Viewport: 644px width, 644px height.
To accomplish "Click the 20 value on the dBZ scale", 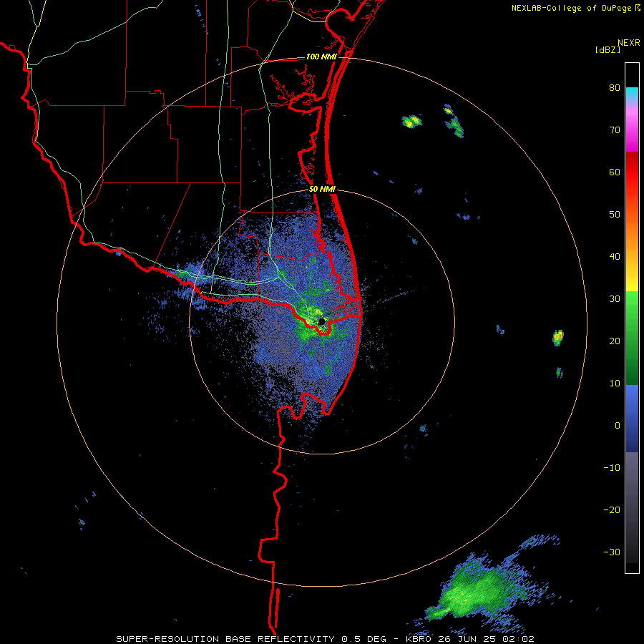I will (615, 341).
